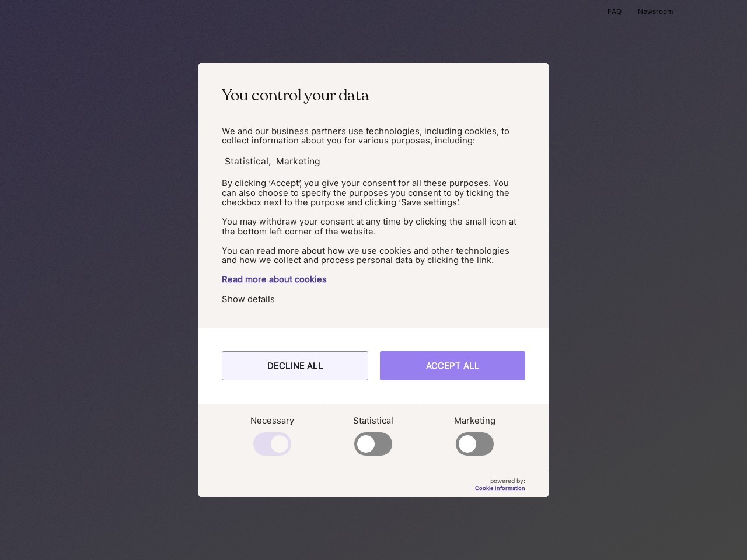
Task: Open the 'Read more about cookies' link
Action: [x=274, y=279]
